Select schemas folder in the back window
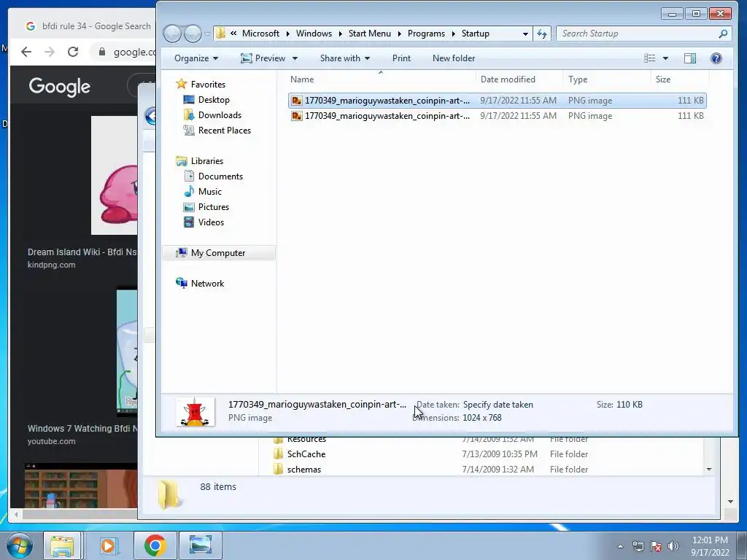The width and height of the screenshot is (747, 560). pyautogui.click(x=304, y=470)
